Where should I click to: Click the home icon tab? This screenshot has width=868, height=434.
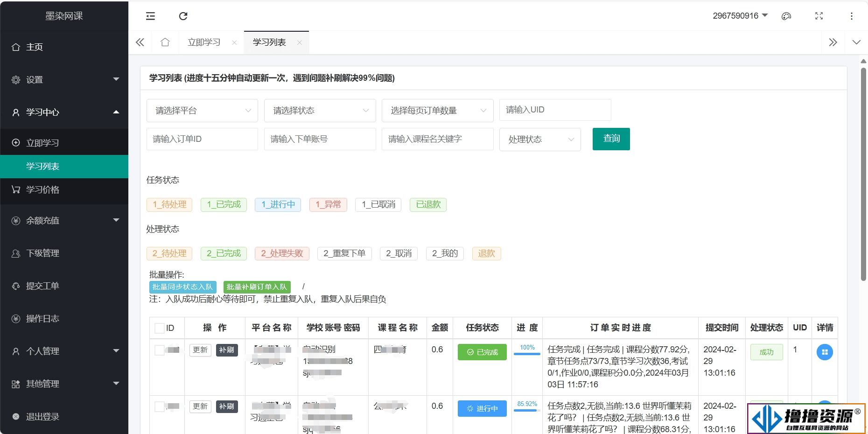click(x=165, y=42)
